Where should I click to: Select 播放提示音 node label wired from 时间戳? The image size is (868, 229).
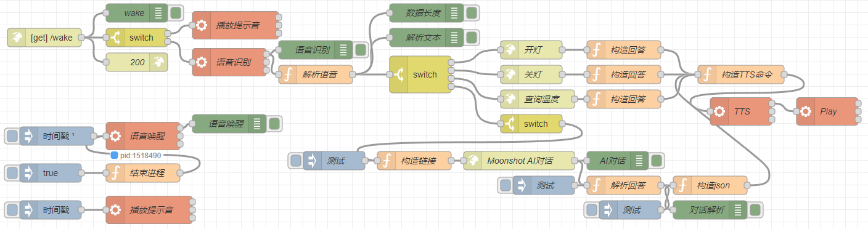(152, 210)
